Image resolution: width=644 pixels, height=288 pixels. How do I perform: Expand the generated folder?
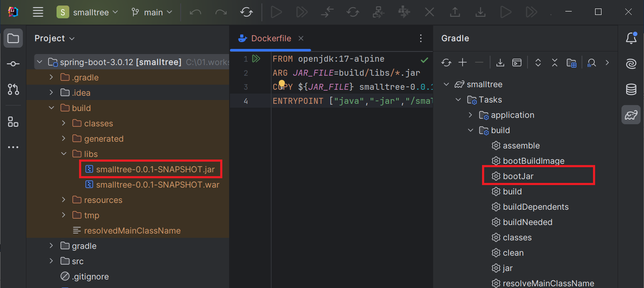(x=63, y=139)
